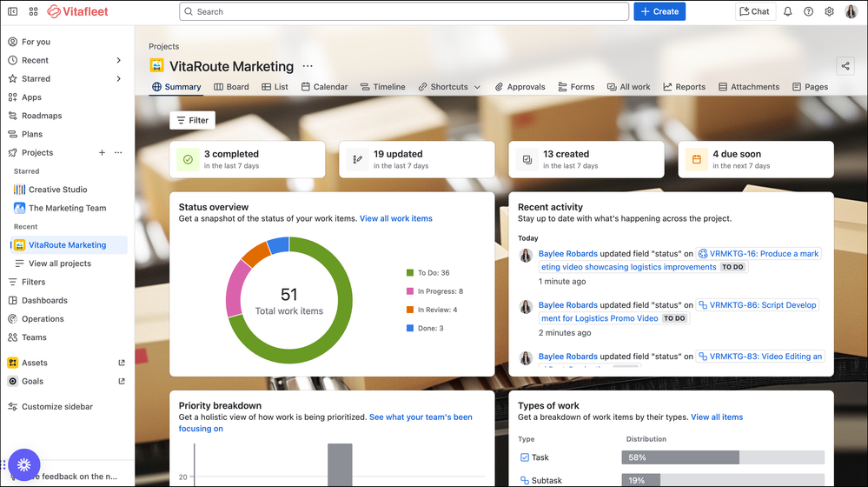Open the Filter button on summary
This screenshot has width=868, height=487.
tap(192, 121)
